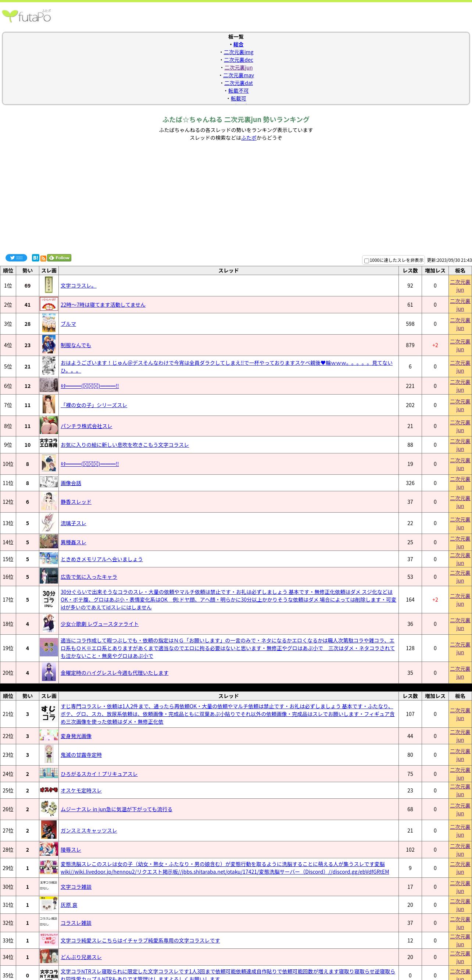Screen dimensions: 472x980
Task: Click the futaPo logo
Action: click(x=26, y=16)
